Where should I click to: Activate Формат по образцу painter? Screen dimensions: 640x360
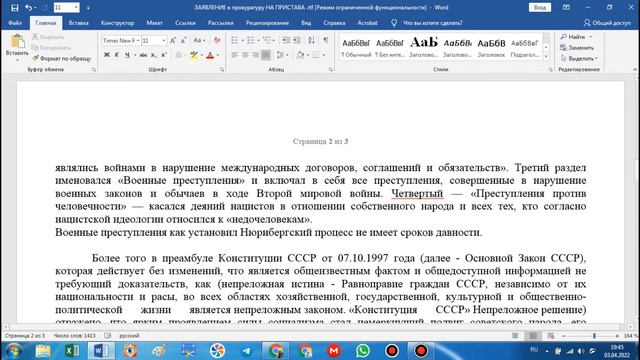tap(62, 58)
